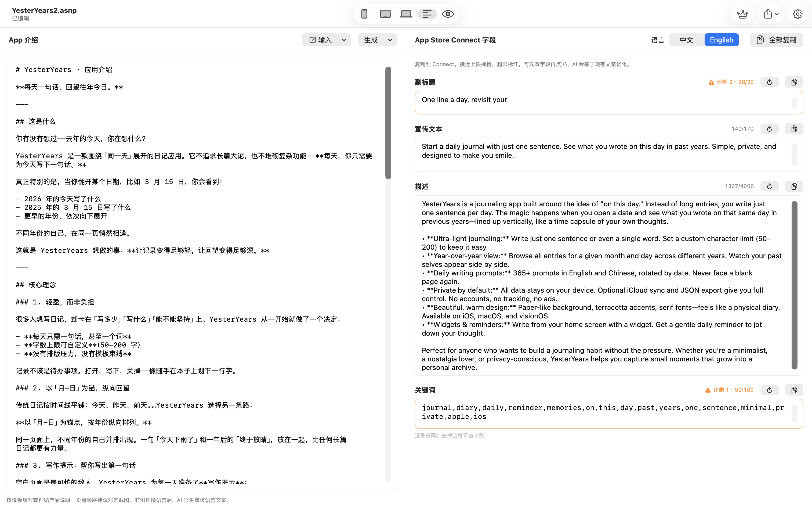Image resolution: width=812 pixels, height=510 pixels.
Task: Toggle the eye preview icon
Action: [x=448, y=14]
